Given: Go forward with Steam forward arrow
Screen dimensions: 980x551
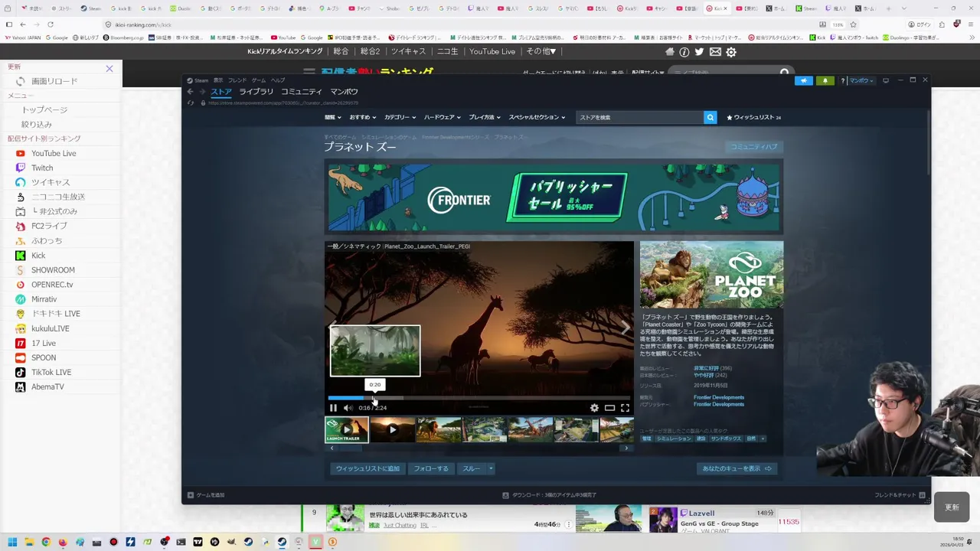Looking at the screenshot, I should click(202, 92).
